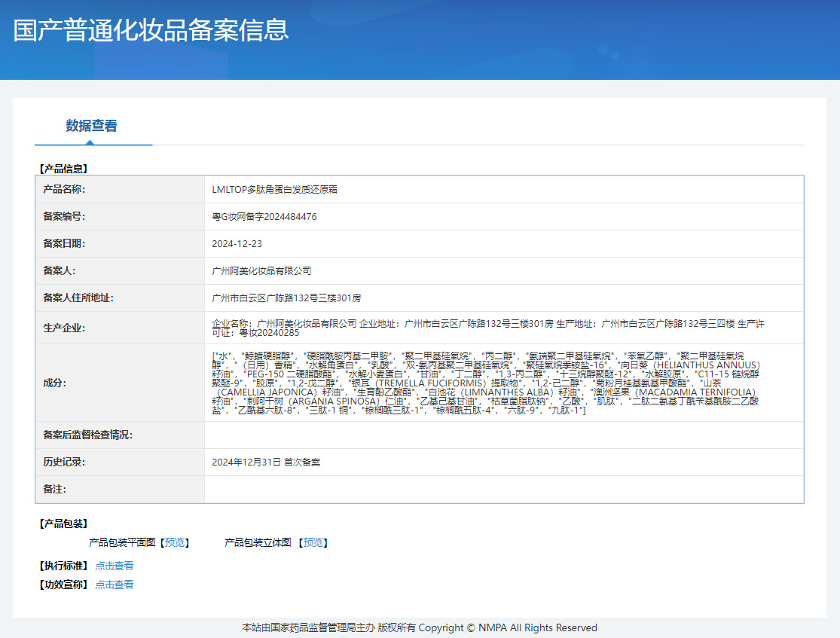
Task: Click the 【产品信息】 section heading
Action: (63, 169)
